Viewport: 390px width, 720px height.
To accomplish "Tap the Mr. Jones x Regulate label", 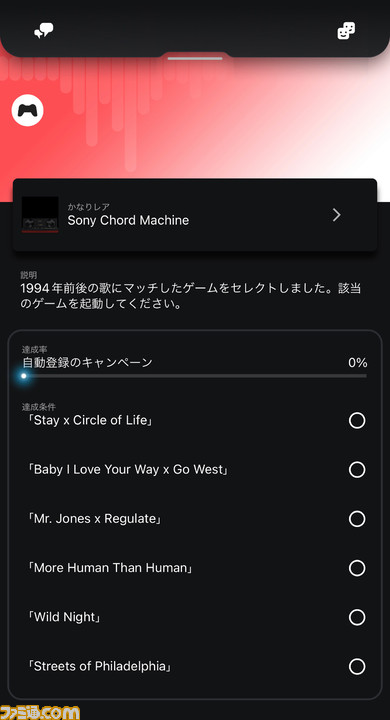I will pos(94,519).
